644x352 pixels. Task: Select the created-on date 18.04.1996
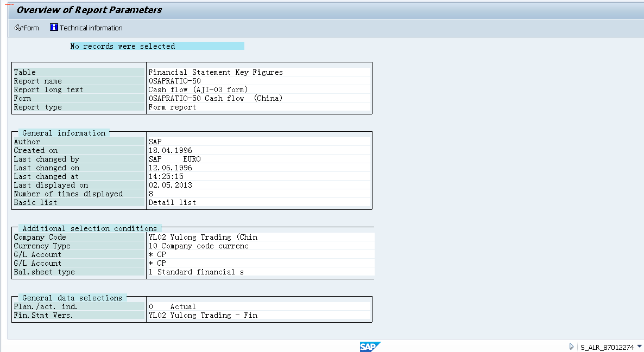[170, 150]
